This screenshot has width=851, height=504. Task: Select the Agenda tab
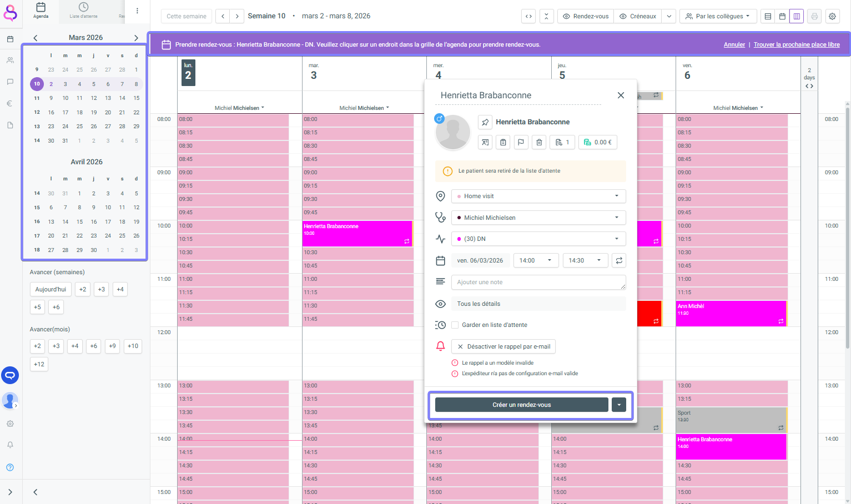tap(41, 10)
